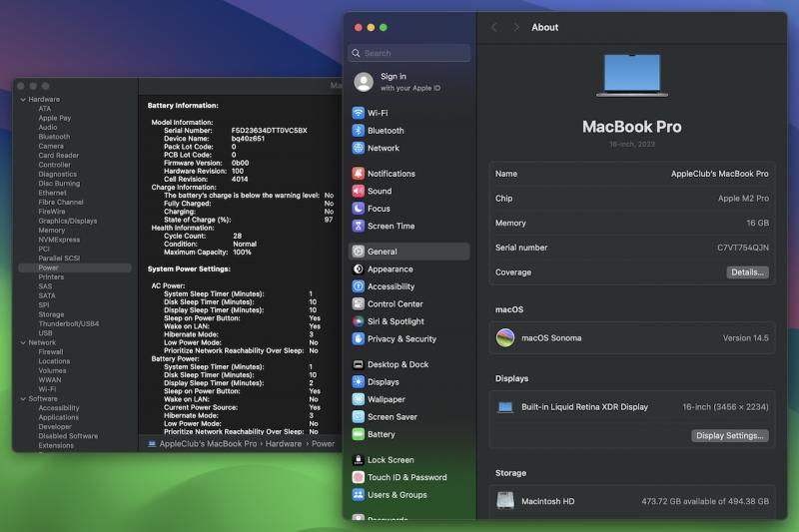This screenshot has width=799, height=532.
Task: Collapse the Network section in System Information
Action: 22,342
